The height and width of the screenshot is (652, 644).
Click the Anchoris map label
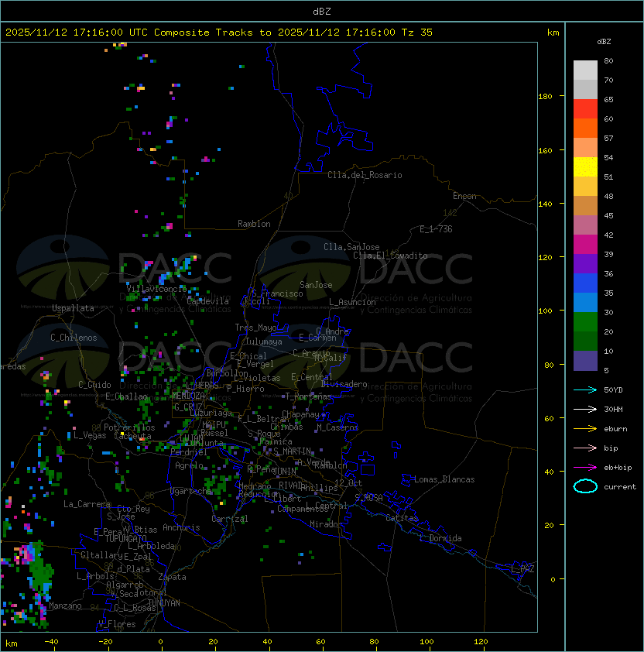tap(181, 527)
